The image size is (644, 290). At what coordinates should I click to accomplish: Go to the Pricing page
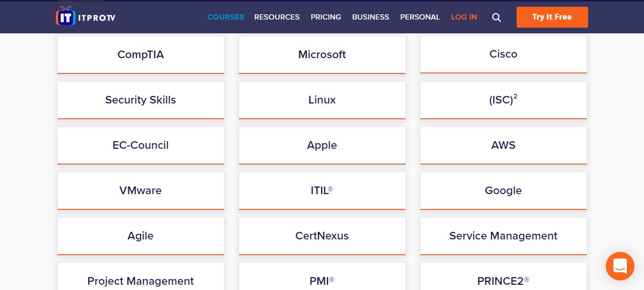click(x=326, y=17)
